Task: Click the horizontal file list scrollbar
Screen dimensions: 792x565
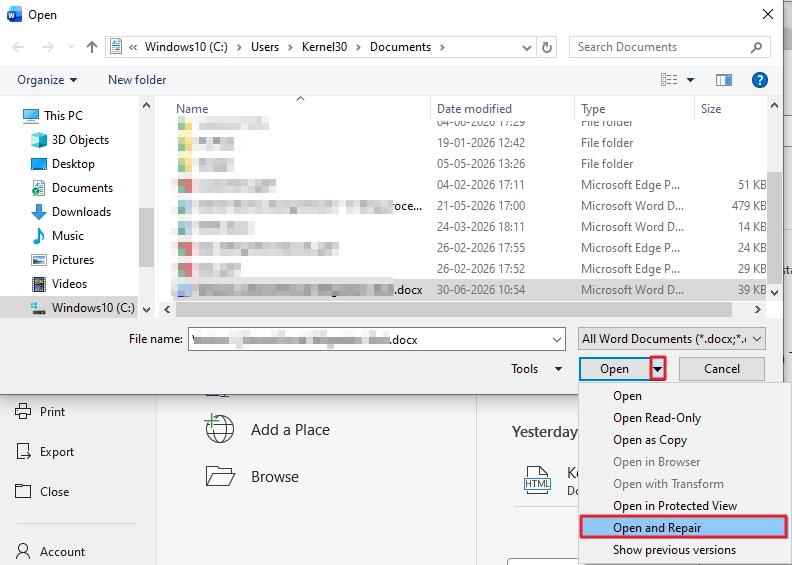Action: 454,310
